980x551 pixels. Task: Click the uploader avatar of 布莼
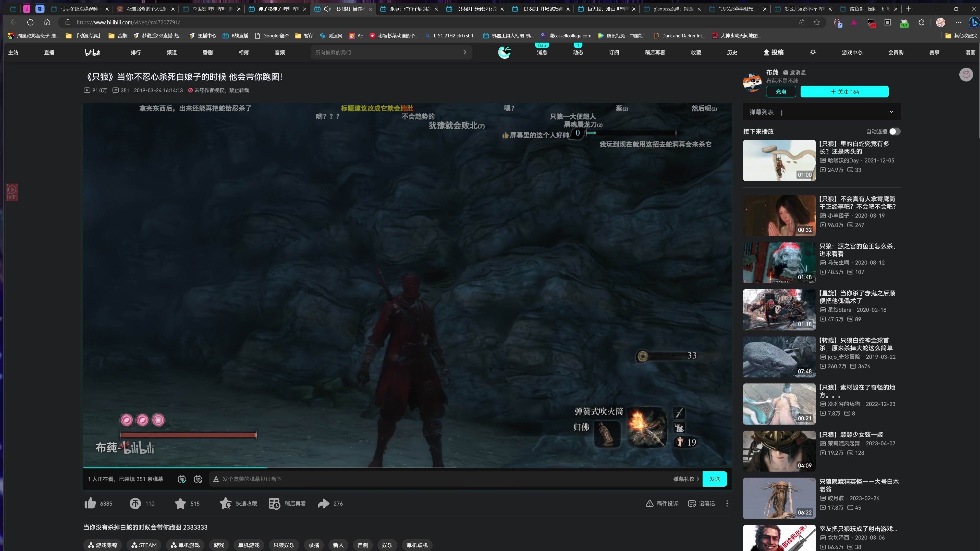752,82
